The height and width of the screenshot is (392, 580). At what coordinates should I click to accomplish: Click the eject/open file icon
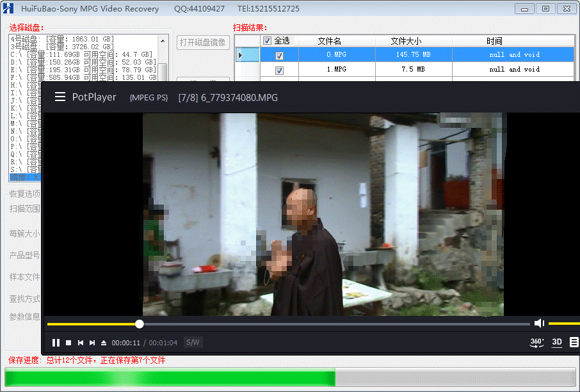tap(104, 343)
